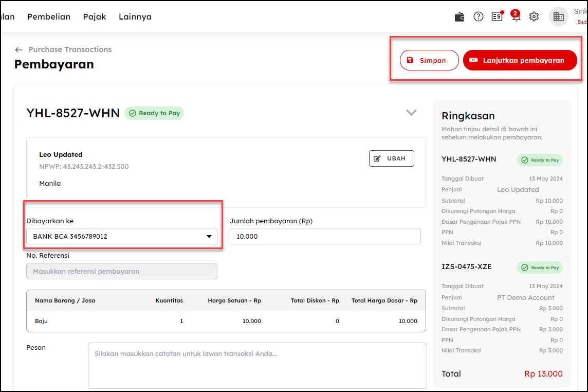
Task: Open the e-statement list icon
Action: [x=497, y=16]
